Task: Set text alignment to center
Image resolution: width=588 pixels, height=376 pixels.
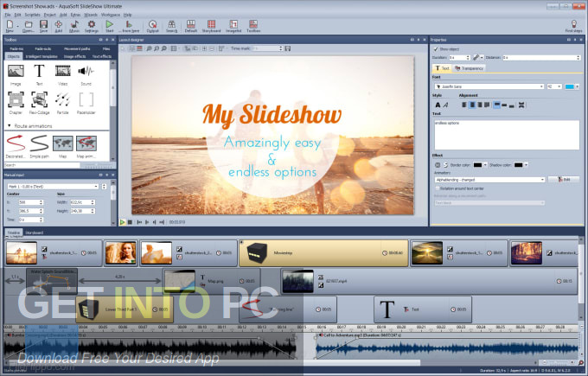Action: click(x=472, y=105)
